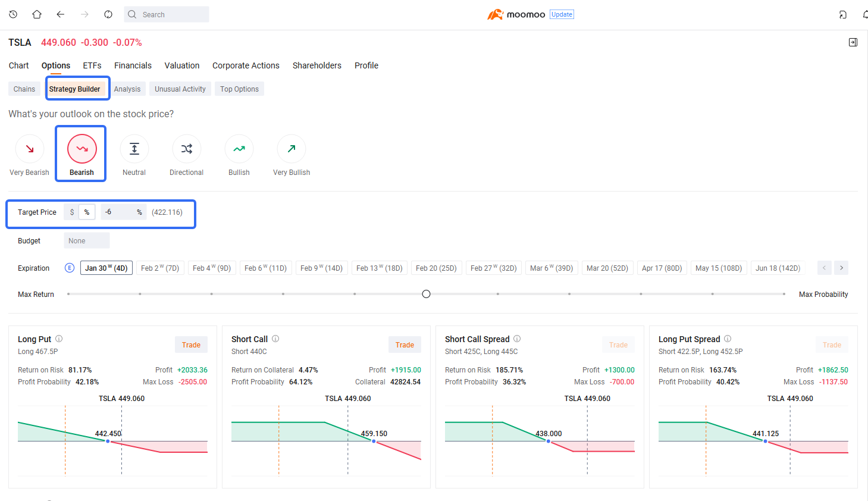This screenshot has height=501, width=868.
Task: Open the Profile tab
Action: [x=366, y=65]
